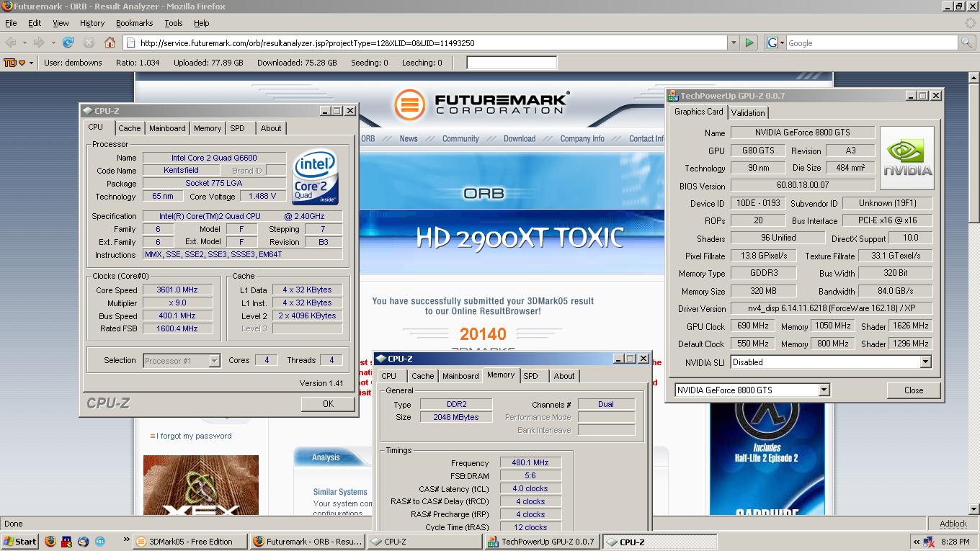This screenshot has width=980, height=551.
Task: Click the Similar Systems heading under Analysis
Action: (x=340, y=492)
